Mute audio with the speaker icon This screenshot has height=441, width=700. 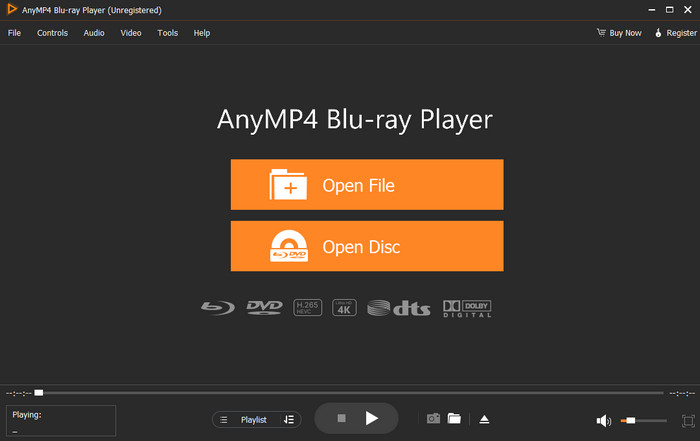tap(604, 420)
